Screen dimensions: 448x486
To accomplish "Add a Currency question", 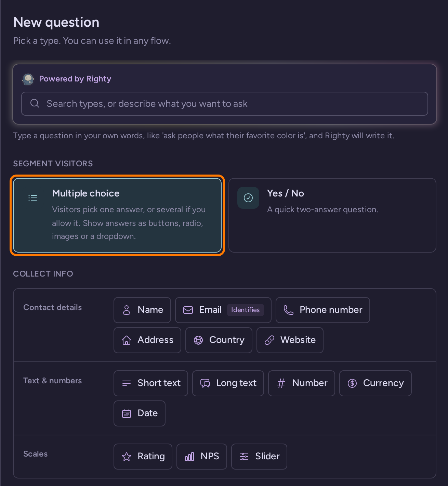I will [x=375, y=383].
